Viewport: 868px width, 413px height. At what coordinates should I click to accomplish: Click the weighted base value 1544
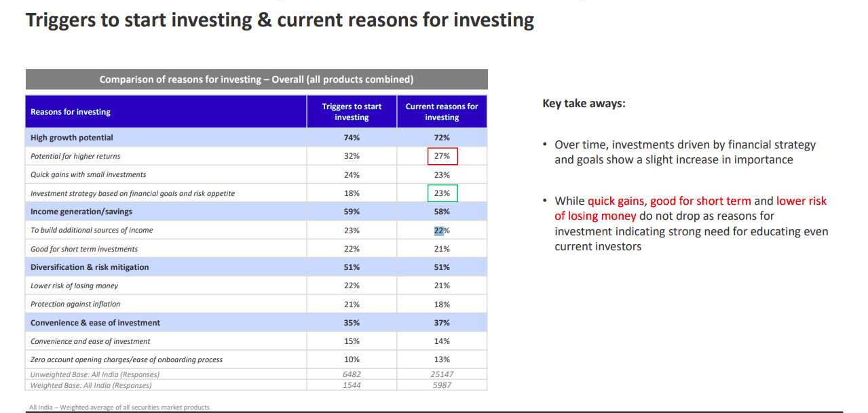coord(352,385)
